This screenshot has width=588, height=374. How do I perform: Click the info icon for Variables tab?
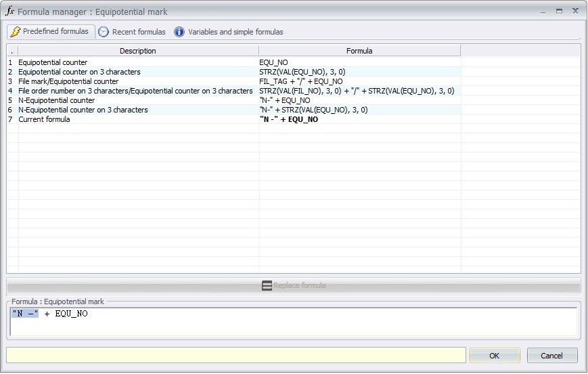[x=179, y=32]
